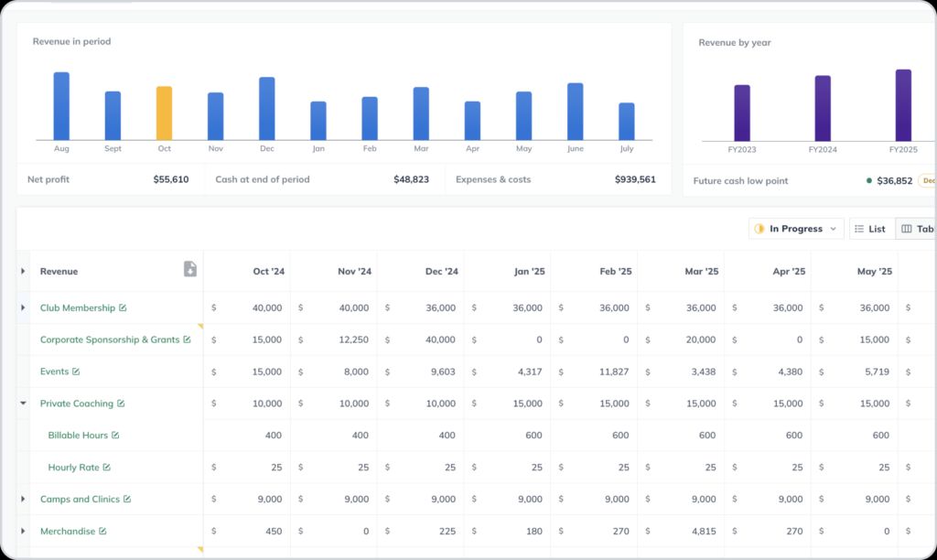Expand the Camps and Clinics row
Image resolution: width=937 pixels, height=560 pixels.
coord(23,500)
